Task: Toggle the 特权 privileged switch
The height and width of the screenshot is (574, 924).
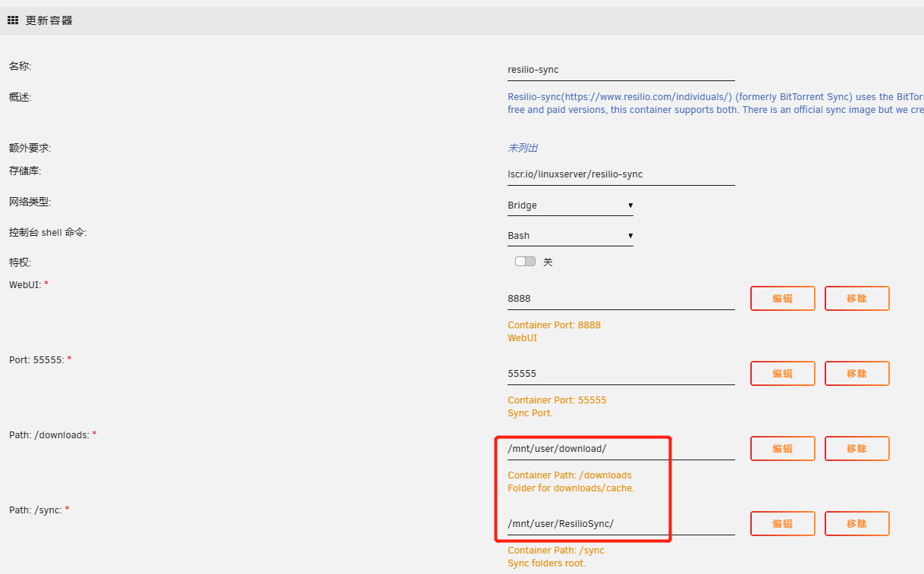Action: (x=525, y=262)
